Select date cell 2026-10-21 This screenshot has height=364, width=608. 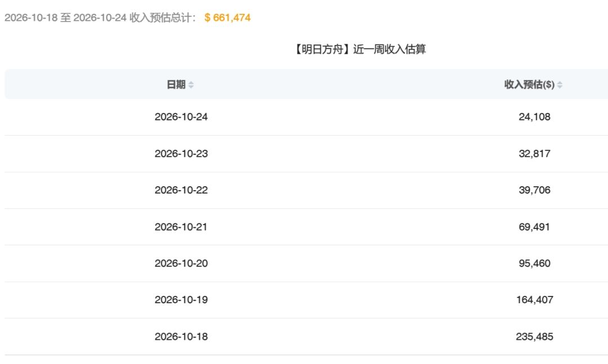181,227
